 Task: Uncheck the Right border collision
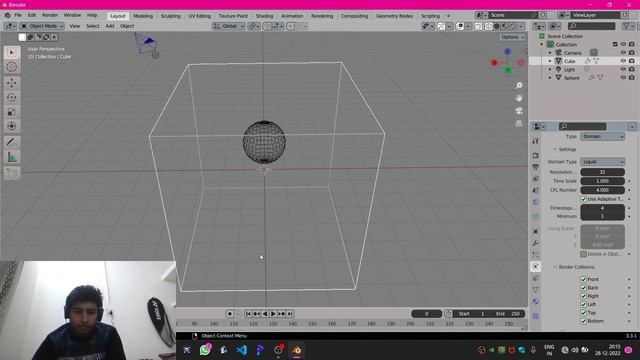pos(583,296)
